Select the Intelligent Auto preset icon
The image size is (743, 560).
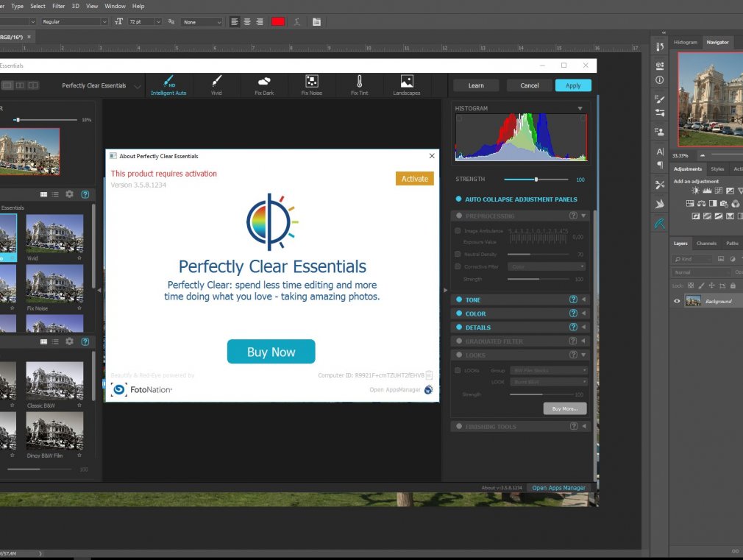pyautogui.click(x=168, y=81)
